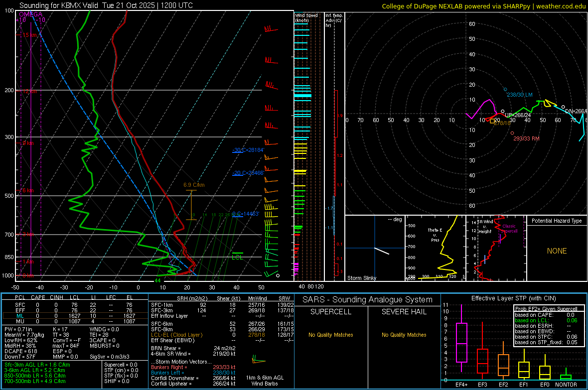588x390 pixels.
Task: Click the 'MeanW = 7.7g/kg' value
Action: [x=24, y=335]
